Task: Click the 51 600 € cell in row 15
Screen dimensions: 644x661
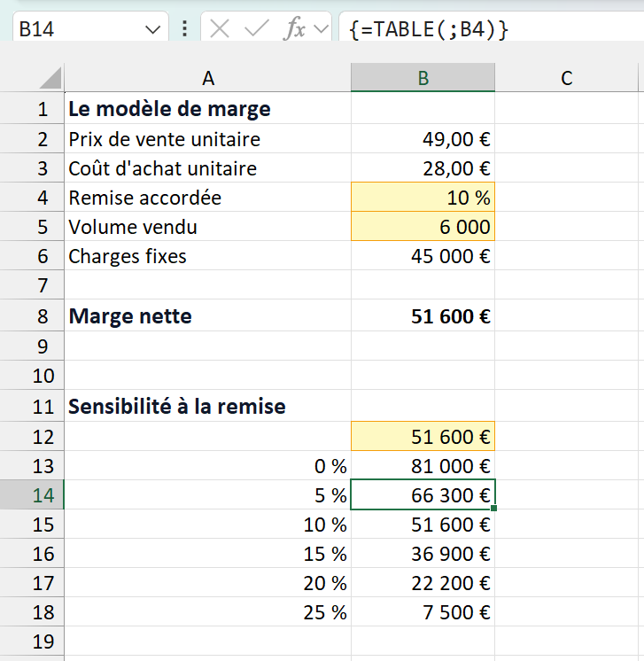Action: (x=423, y=524)
